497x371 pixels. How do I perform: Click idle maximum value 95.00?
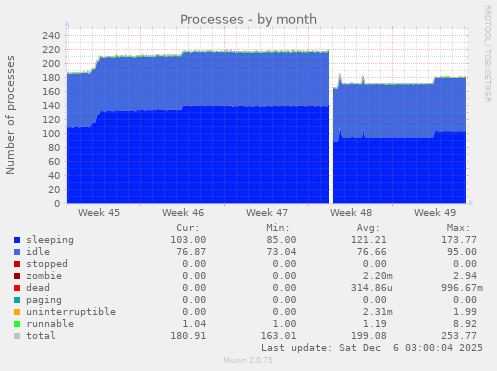coord(462,252)
